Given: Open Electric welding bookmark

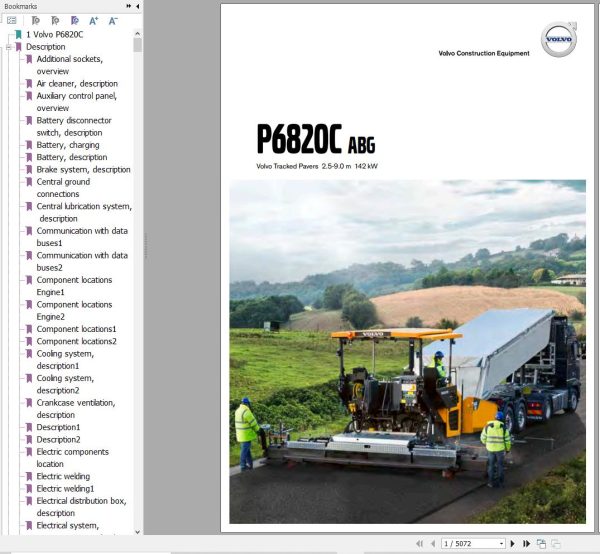Looking at the screenshot, I should (x=63, y=476).
